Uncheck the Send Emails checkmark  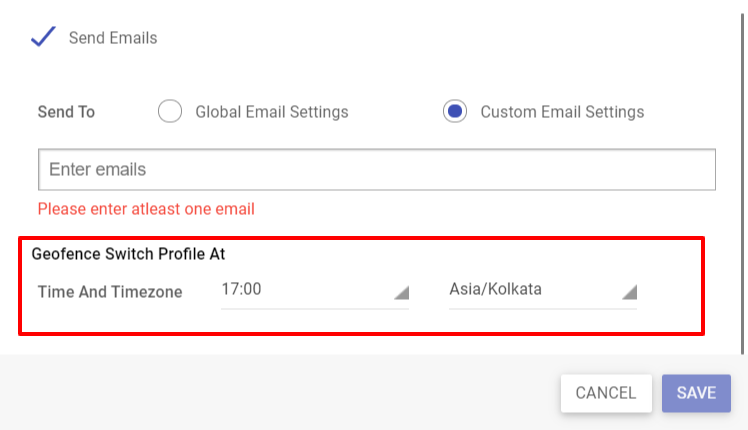point(43,37)
